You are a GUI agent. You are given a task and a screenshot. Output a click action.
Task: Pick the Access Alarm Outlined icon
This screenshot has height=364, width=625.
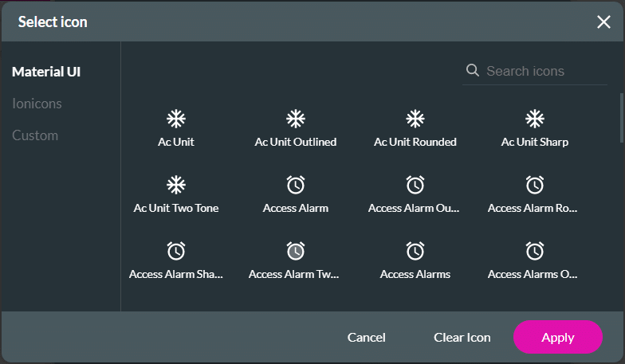click(x=415, y=185)
